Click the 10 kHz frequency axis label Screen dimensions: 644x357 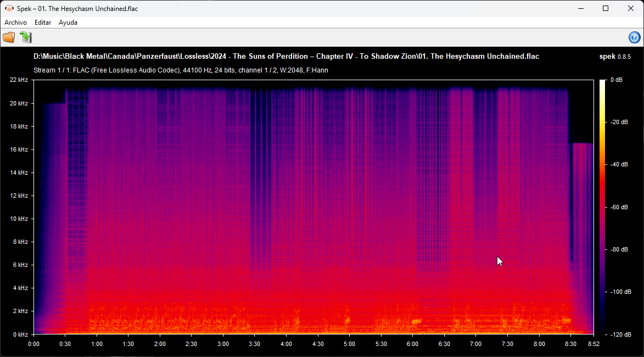[19, 219]
